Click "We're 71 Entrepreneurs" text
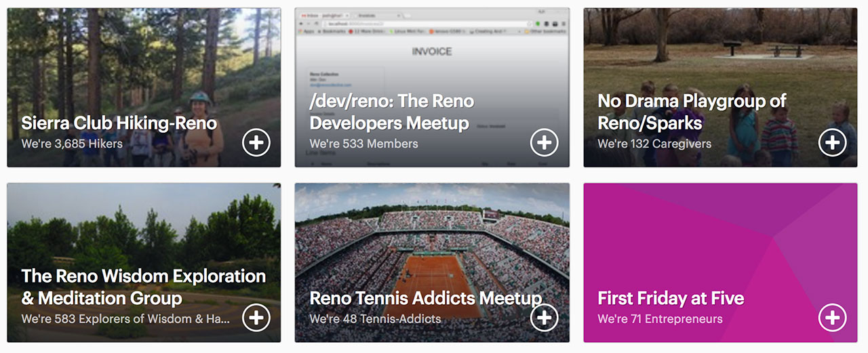 pos(660,318)
